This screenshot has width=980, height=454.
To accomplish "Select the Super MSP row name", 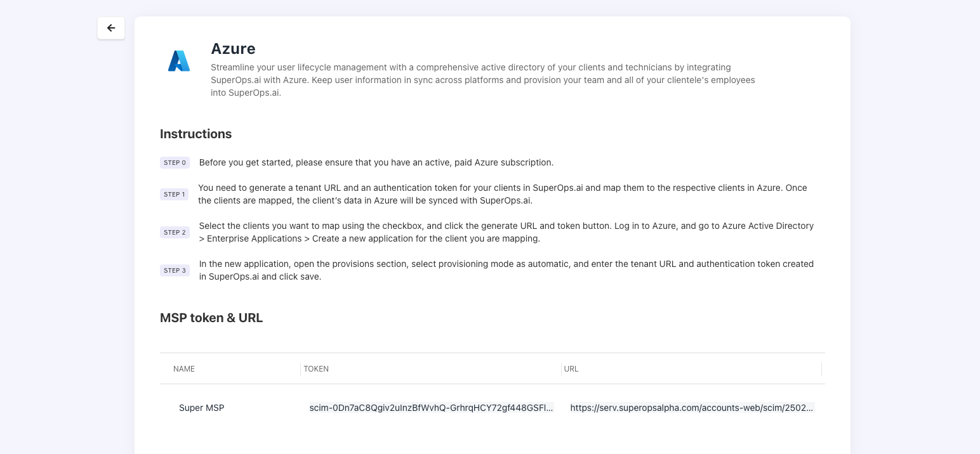I will click(201, 408).
